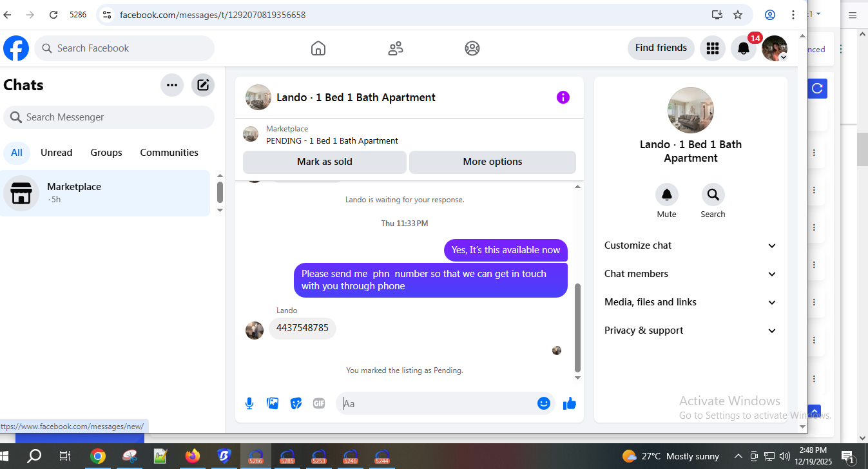The height and width of the screenshot is (469, 868).
Task: Open the GIF picker
Action: pos(319,403)
